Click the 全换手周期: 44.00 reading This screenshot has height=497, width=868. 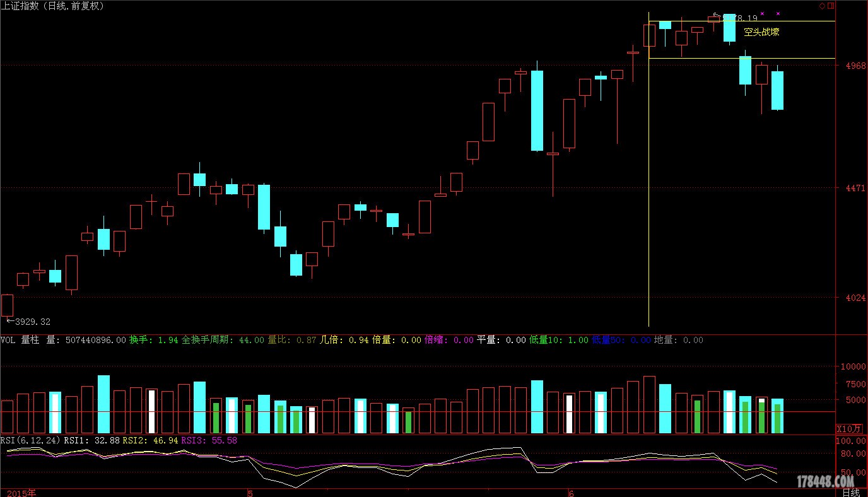[223, 340]
